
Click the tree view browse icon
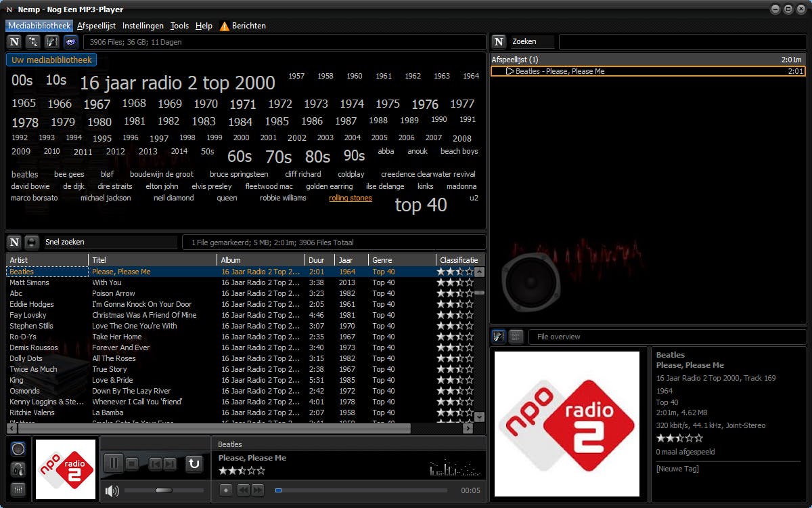pyautogui.click(x=32, y=42)
